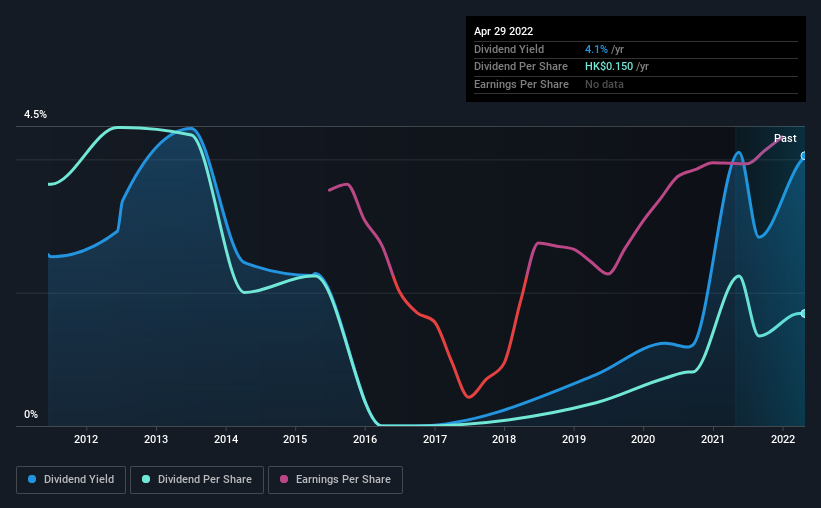Click the 2016 x-axis label
821x508 pixels.
click(x=365, y=439)
